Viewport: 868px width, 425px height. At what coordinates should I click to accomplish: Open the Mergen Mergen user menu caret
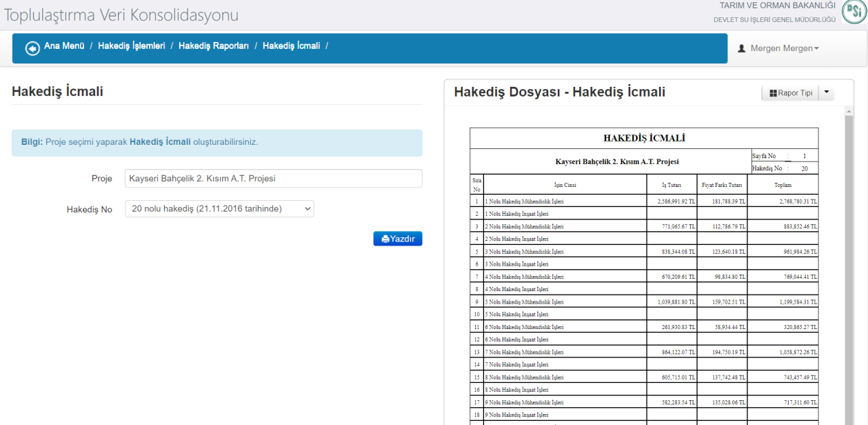tap(817, 49)
